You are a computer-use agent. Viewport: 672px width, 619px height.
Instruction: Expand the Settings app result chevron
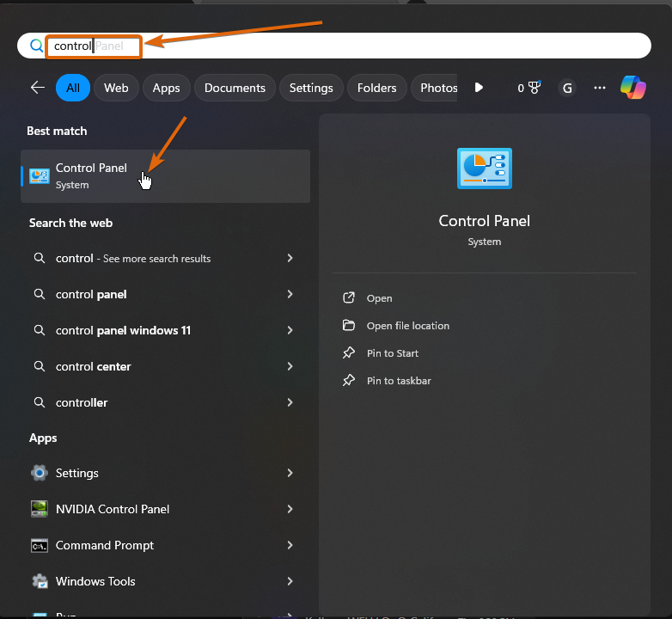pos(290,473)
